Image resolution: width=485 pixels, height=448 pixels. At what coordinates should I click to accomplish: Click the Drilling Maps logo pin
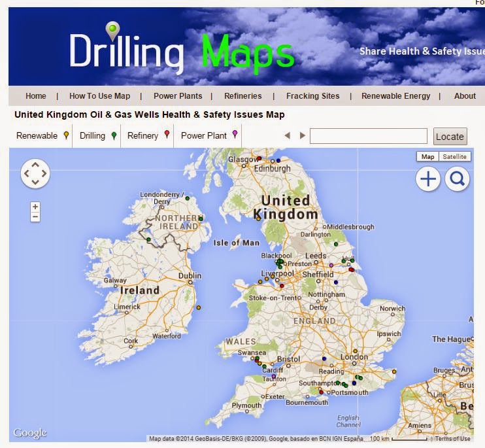[x=112, y=31]
